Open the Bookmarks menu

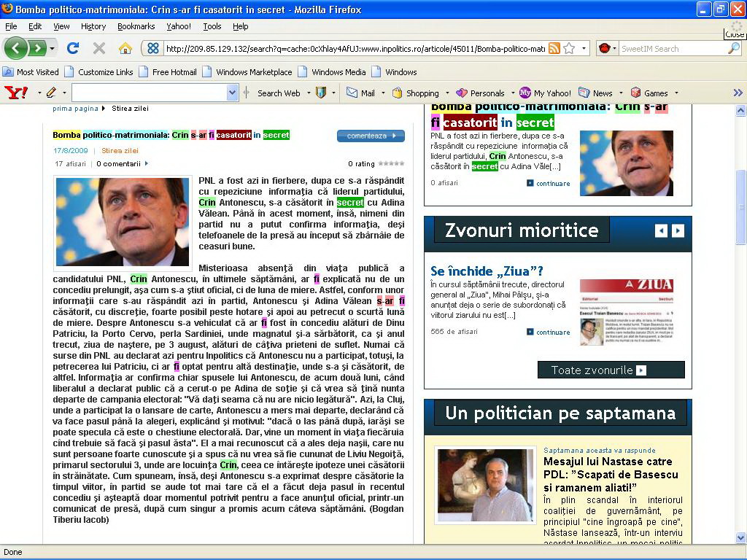pos(136,26)
